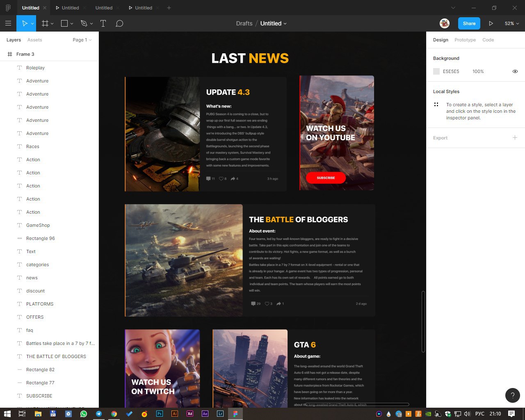Viewport: 525px width, 420px height.
Task: Open Adobe XD from the taskbar
Action: coord(190,414)
